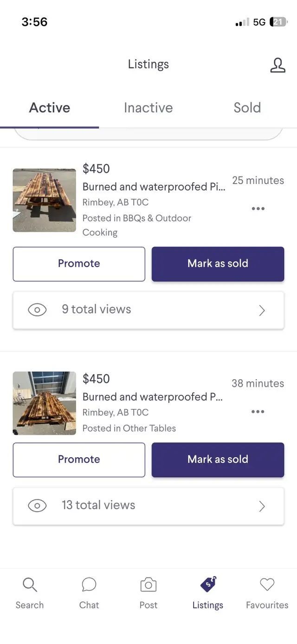Open the profile silhouette icon at top right
Viewport: 297px width, 644px height.
(278, 66)
